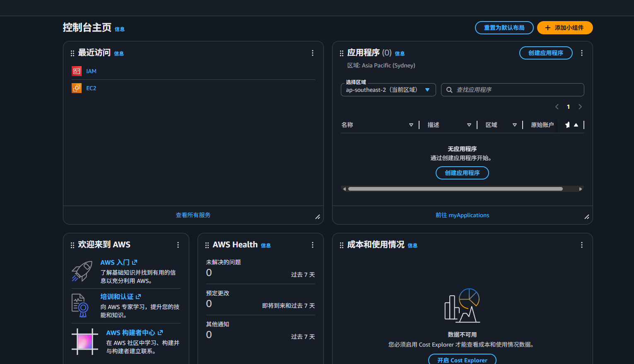Go to next applications page
Screen dimensions: 634x364
click(x=580, y=107)
